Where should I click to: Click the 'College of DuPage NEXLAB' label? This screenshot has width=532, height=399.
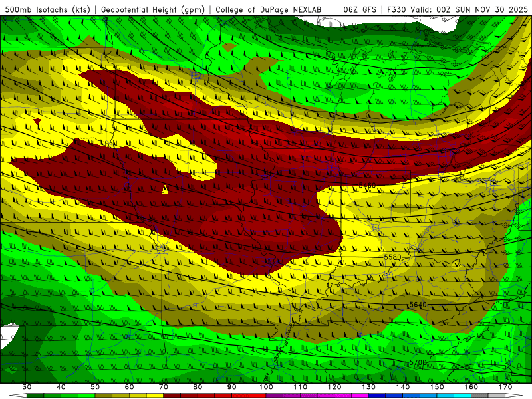[x=268, y=10]
